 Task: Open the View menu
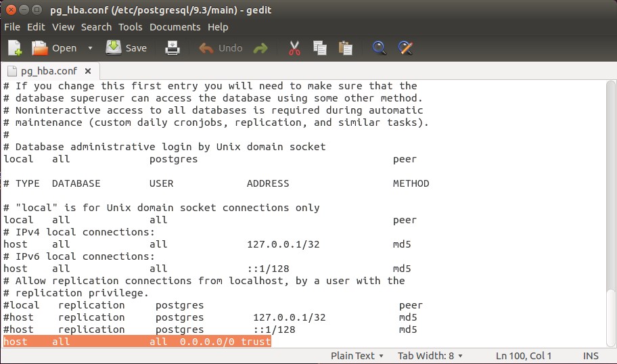(x=64, y=27)
